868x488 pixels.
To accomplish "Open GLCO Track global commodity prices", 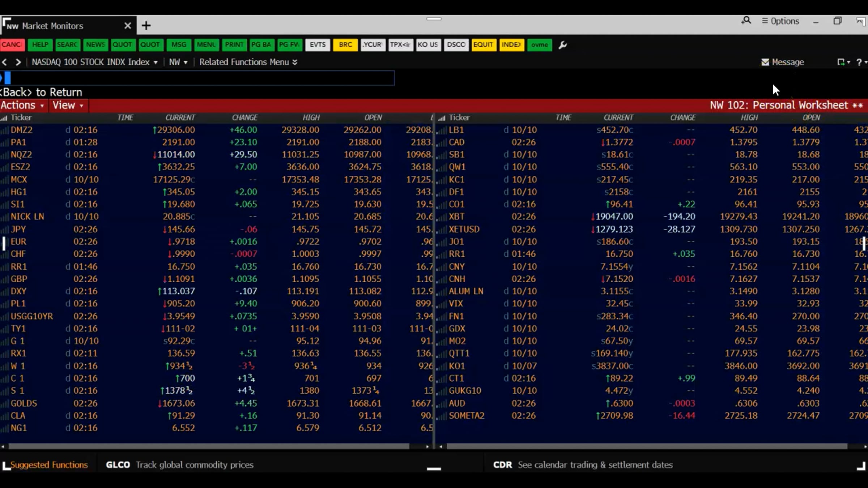I will (x=180, y=465).
